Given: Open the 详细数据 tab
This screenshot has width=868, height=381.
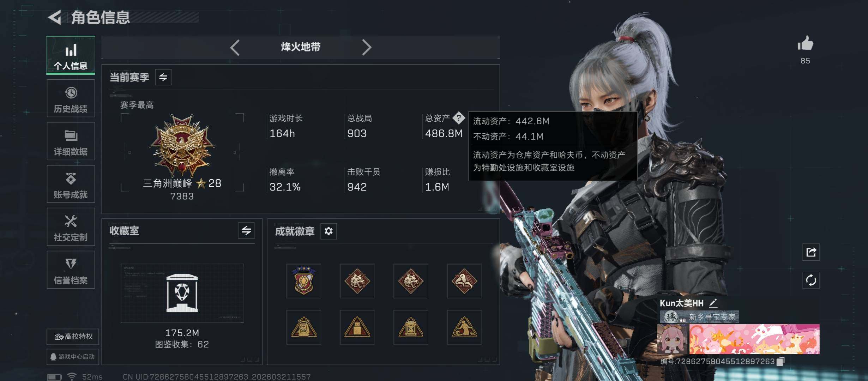Looking at the screenshot, I should pyautogui.click(x=71, y=141).
